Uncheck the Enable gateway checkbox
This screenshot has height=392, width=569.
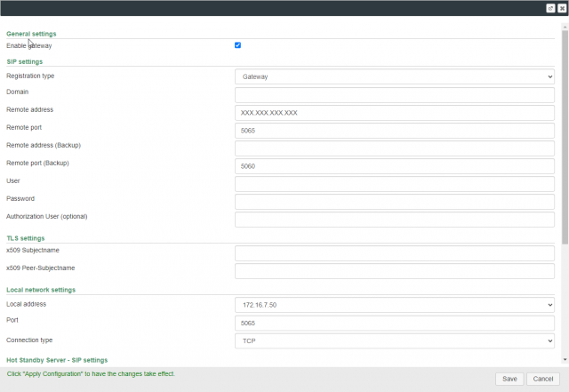point(237,45)
